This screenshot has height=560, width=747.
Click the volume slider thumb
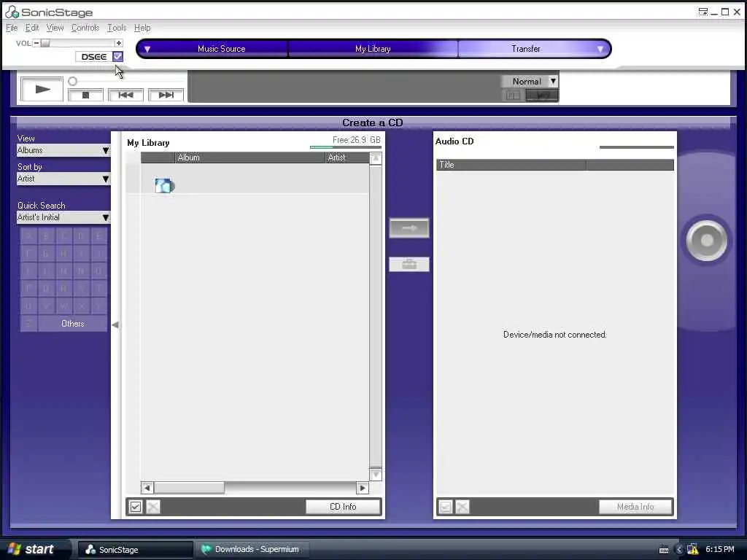tap(44, 43)
